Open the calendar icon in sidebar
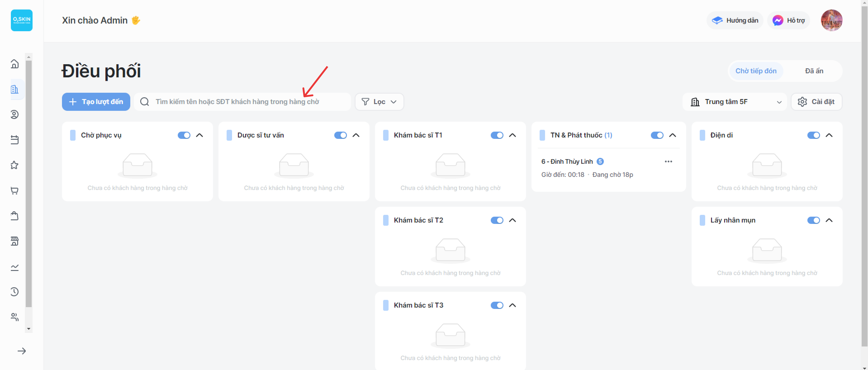Image resolution: width=868 pixels, height=370 pixels. click(14, 140)
